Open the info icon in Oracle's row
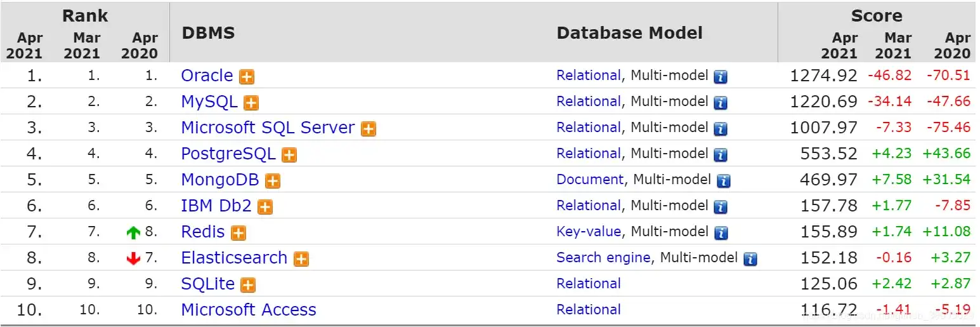Image resolution: width=980 pixels, height=327 pixels. (720, 77)
